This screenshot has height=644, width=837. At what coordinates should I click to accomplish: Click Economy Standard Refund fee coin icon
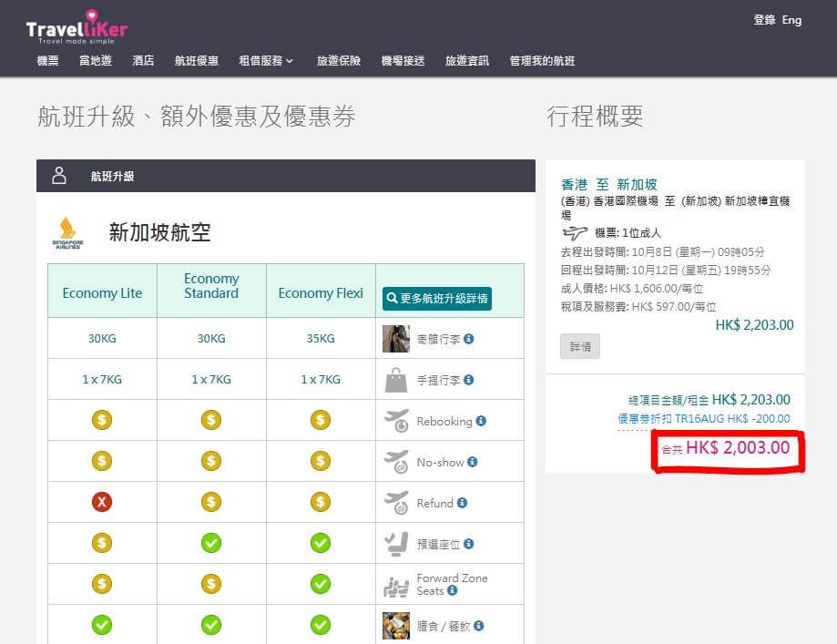tap(211, 502)
